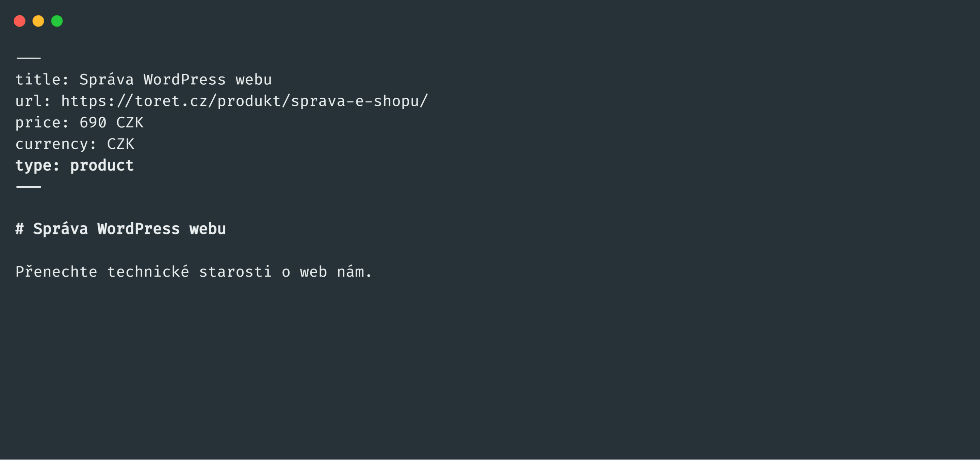
Task: Click the closing front matter dashes
Action: [x=29, y=187]
